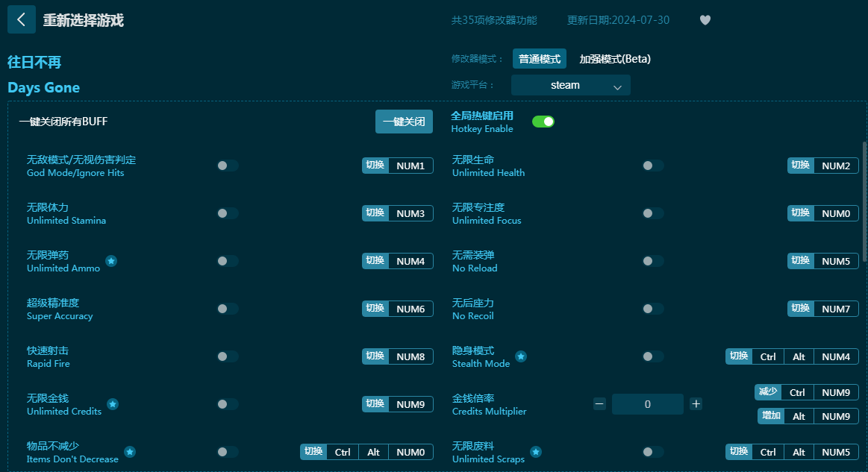Image resolution: width=868 pixels, height=472 pixels.
Task: Click the 一键关闭 button
Action: 404,122
